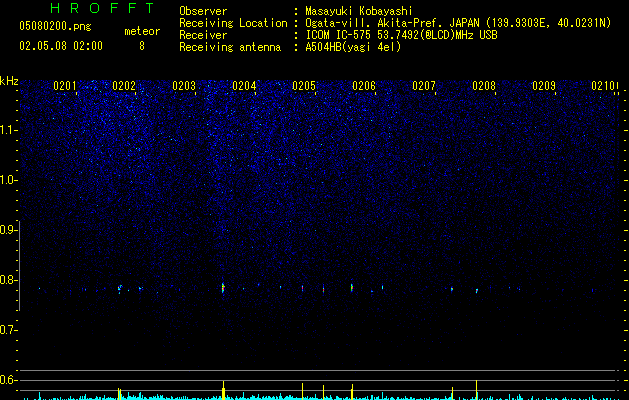The height and width of the screenshot is (400, 629).
Task: Click the 0201 time marker
Action: tap(65, 86)
